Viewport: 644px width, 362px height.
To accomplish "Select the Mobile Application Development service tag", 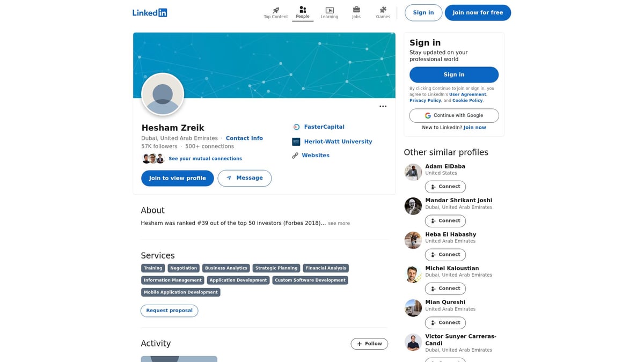I will pyautogui.click(x=180, y=292).
